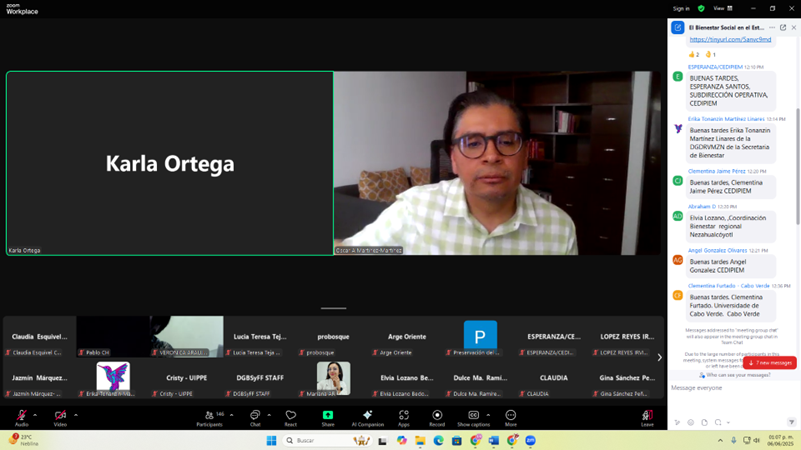Click the green encryption shield icon
Image resolution: width=801 pixels, height=450 pixels.
click(x=701, y=8)
